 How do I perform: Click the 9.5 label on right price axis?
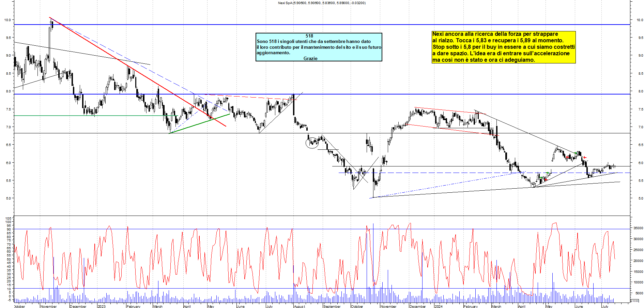(641, 38)
